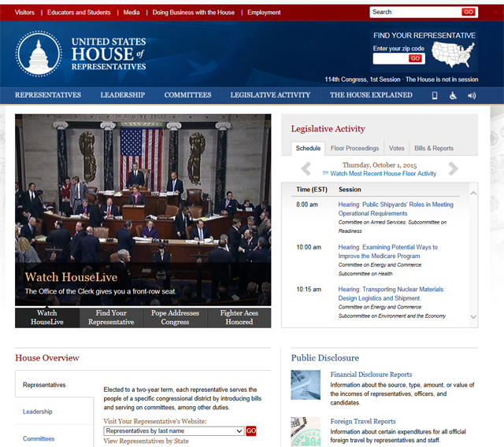Viewport: 504px width, 447px height.
Task: Open Financial Disclosure Reports link
Action: [371, 375]
